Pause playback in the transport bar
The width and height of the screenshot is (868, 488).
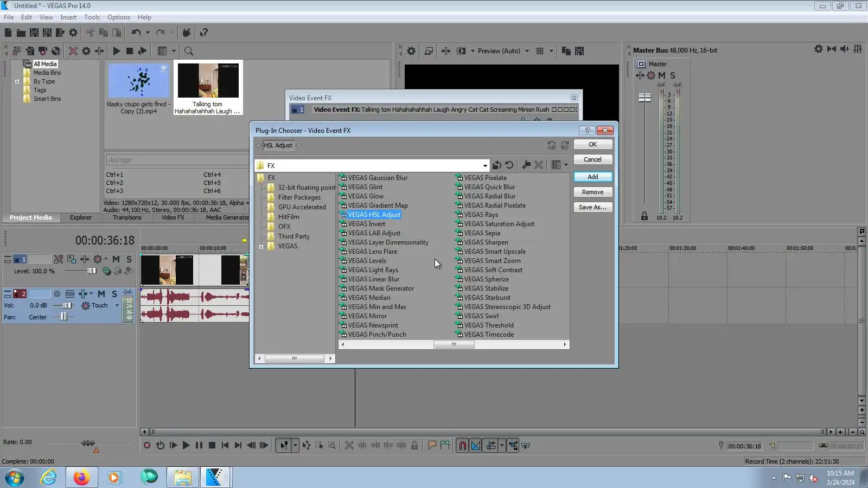click(199, 446)
